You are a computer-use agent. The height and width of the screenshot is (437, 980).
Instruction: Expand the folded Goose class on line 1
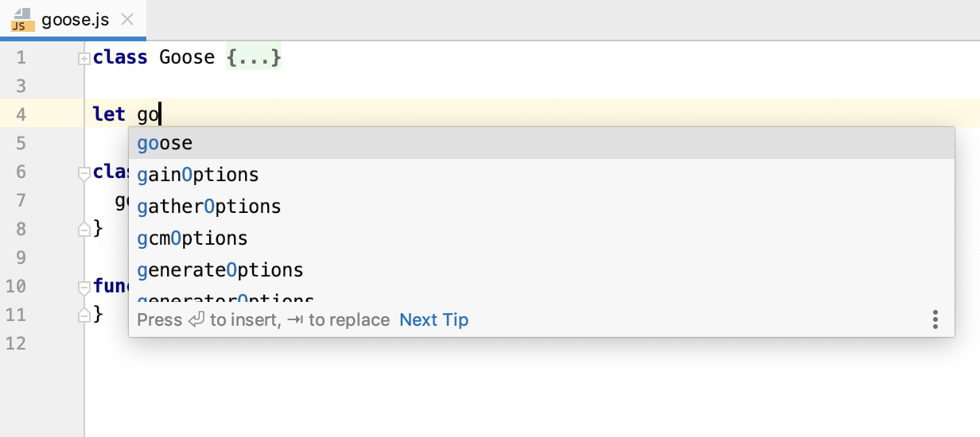84,58
